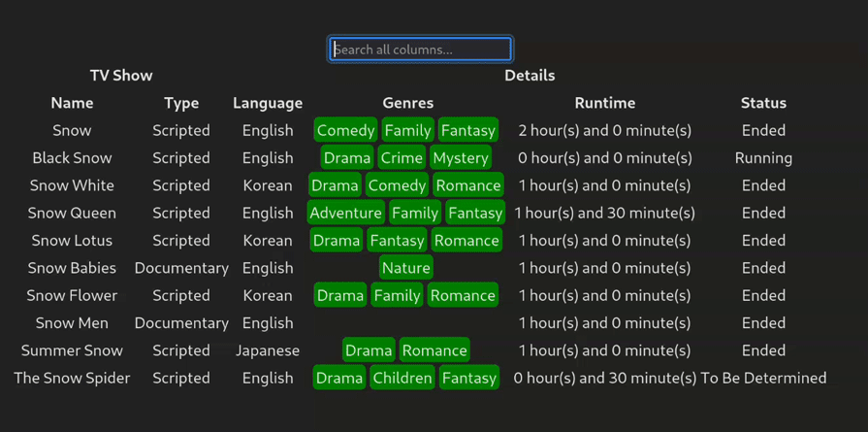Click Comedy genre tag in Snow White row
Screen dimensions: 868x432
click(x=397, y=185)
